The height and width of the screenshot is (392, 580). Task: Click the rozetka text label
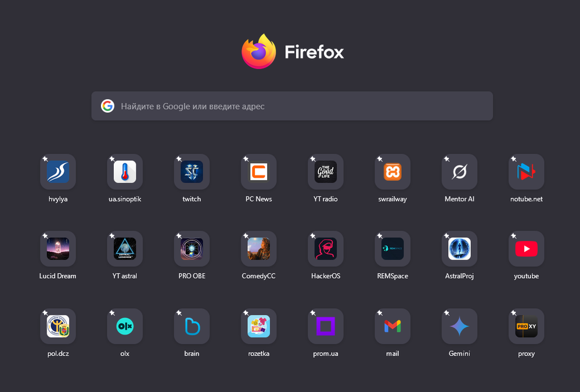point(258,354)
